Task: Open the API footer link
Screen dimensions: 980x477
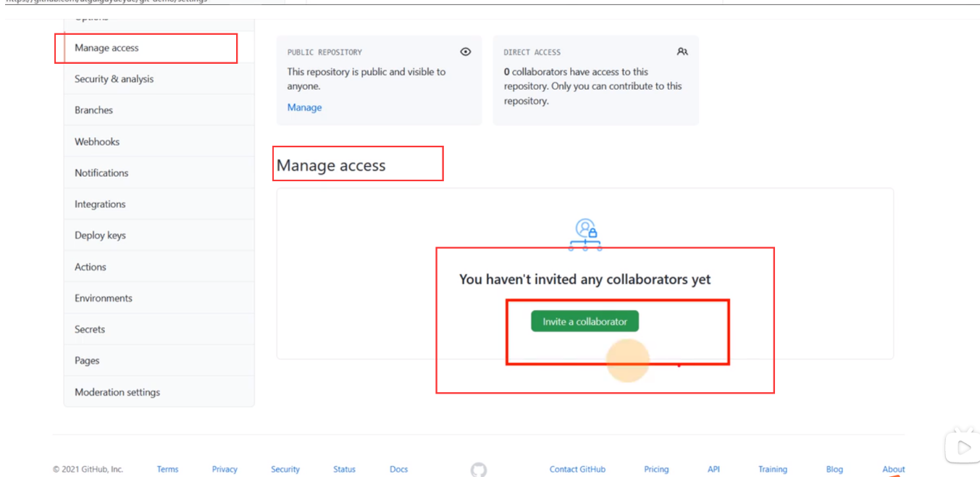Action: [713, 469]
